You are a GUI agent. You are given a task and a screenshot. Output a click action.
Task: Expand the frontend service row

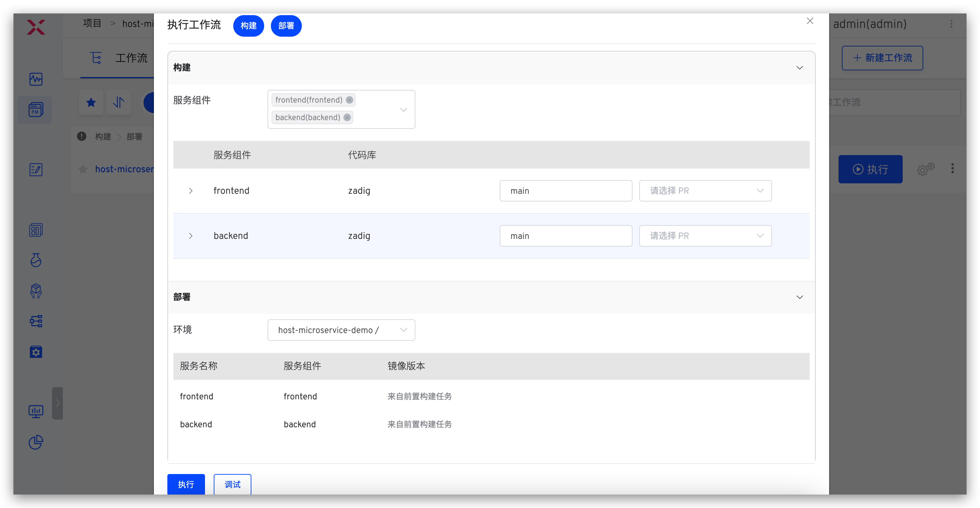191,191
